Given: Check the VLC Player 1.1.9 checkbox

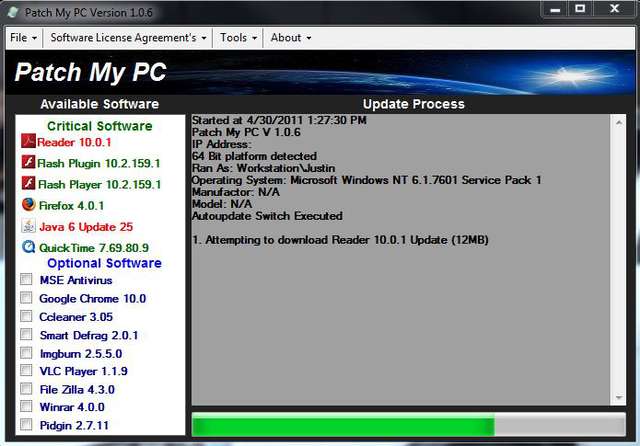Looking at the screenshot, I should (x=26, y=371).
